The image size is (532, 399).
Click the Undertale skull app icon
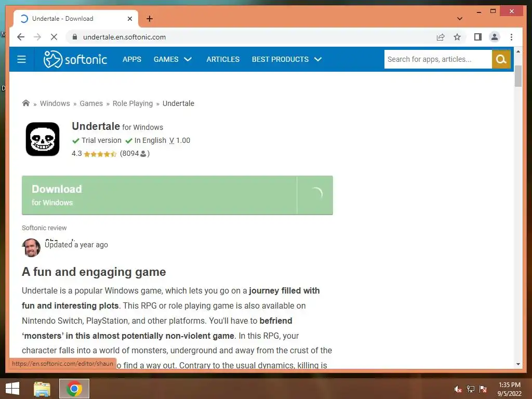click(43, 139)
